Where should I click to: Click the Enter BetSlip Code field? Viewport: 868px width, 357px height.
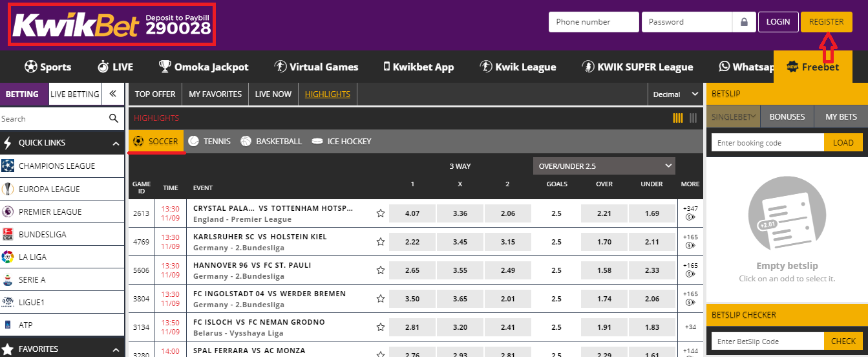click(x=768, y=341)
